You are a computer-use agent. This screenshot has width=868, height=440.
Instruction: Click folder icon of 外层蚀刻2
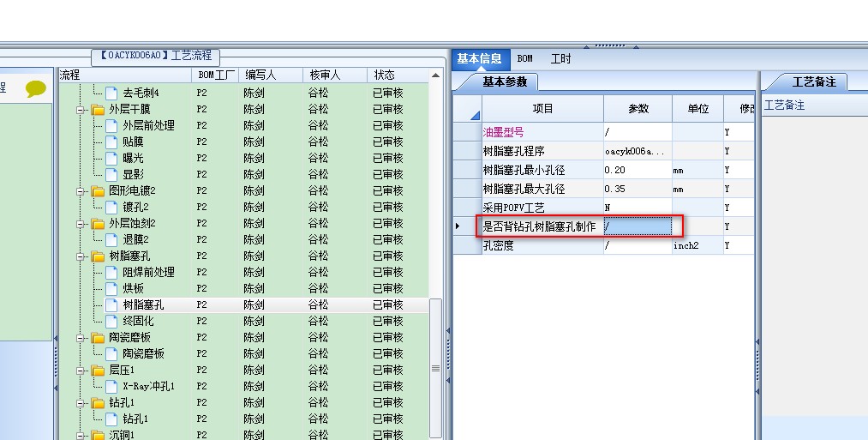click(98, 224)
